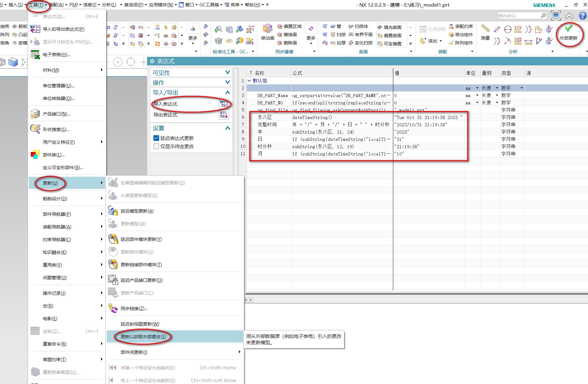Screen dimensions: 588x384
Task: Click the 导出表达式 icon button
Action: tap(224, 115)
